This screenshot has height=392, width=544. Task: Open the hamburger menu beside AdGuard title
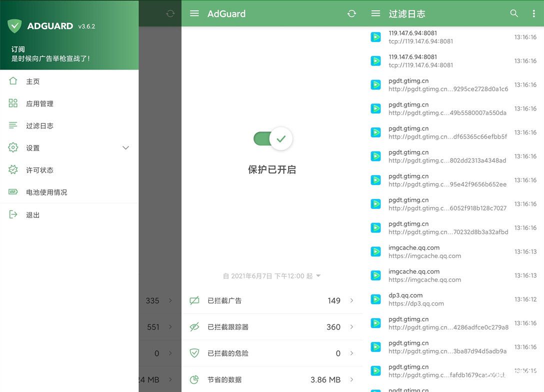[194, 13]
